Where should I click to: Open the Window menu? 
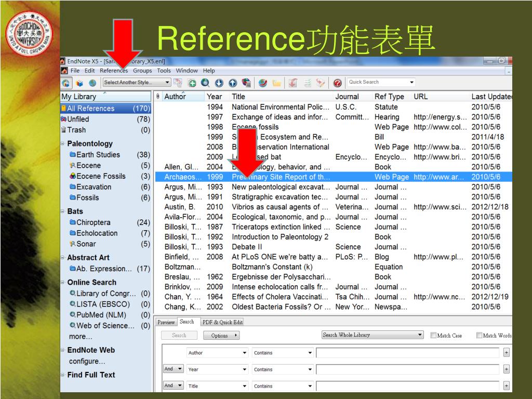[187, 71]
